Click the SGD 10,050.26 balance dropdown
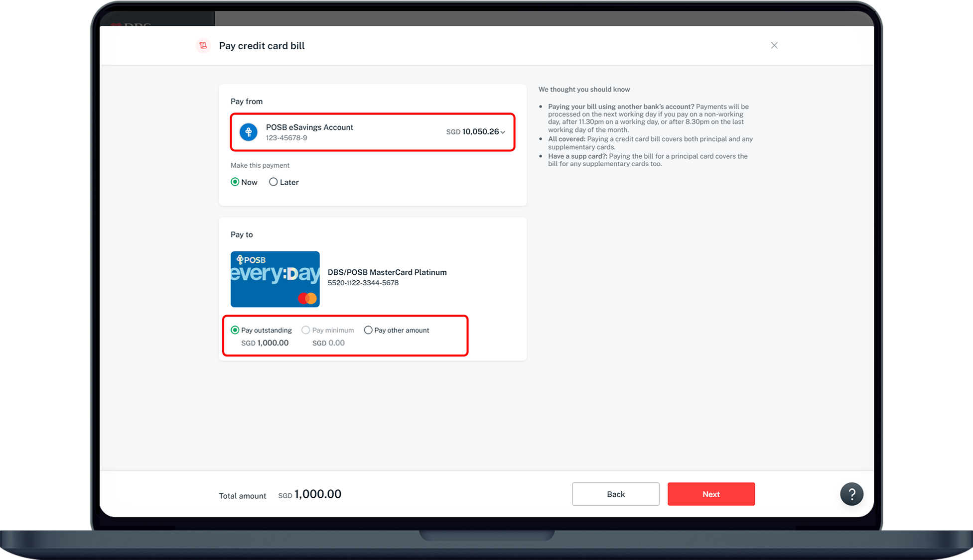The width and height of the screenshot is (973, 560). (475, 132)
